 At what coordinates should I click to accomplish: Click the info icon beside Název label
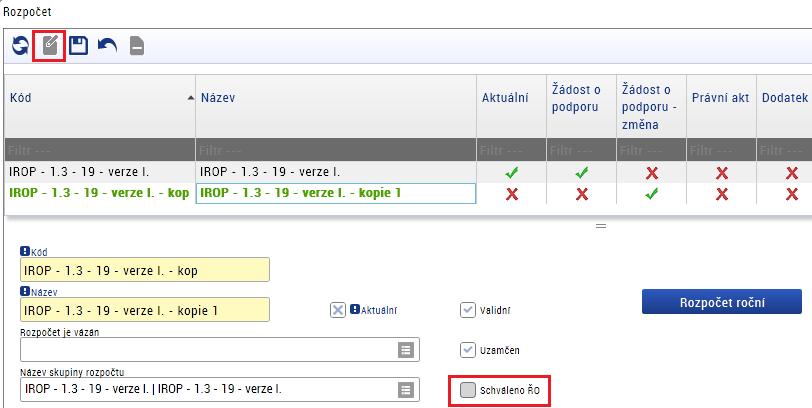tap(25, 292)
